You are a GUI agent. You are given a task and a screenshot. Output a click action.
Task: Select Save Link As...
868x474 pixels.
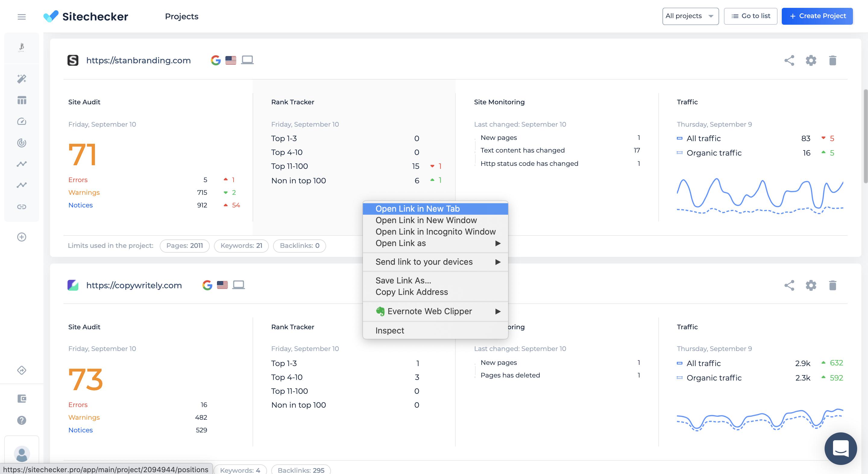click(435, 280)
